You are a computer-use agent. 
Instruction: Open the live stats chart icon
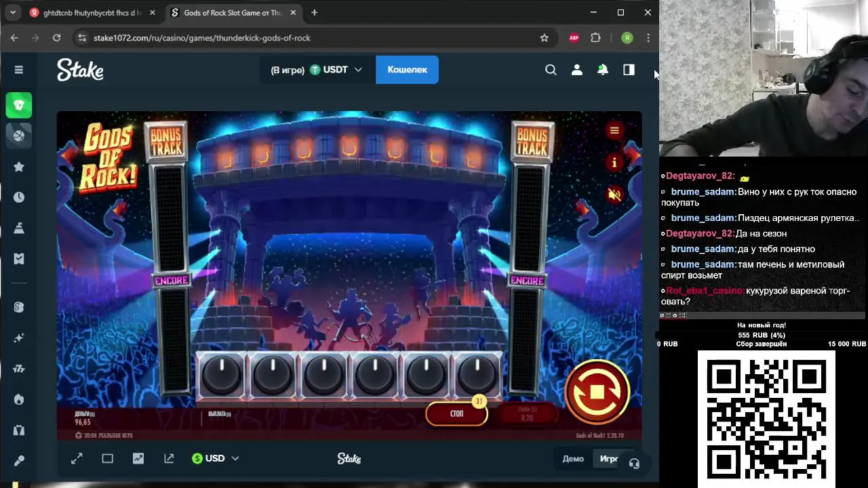tap(138, 459)
